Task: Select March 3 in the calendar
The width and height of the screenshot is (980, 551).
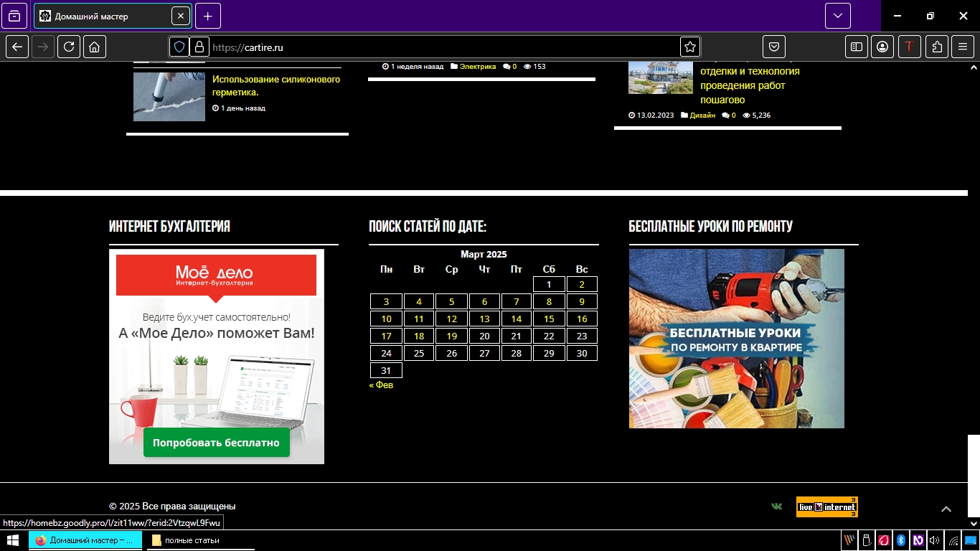Action: pos(386,301)
